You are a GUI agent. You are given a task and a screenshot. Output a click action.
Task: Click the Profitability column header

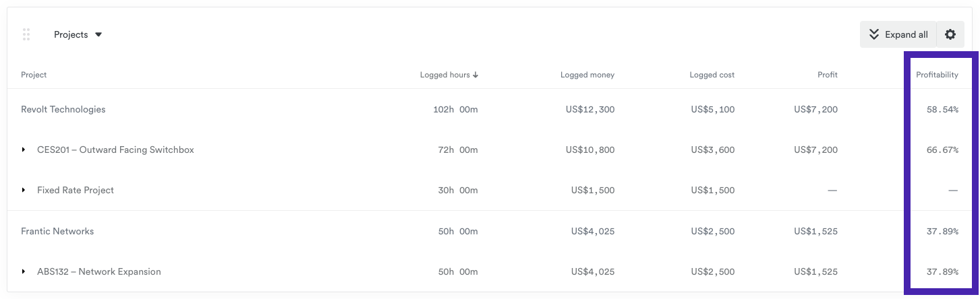click(937, 75)
